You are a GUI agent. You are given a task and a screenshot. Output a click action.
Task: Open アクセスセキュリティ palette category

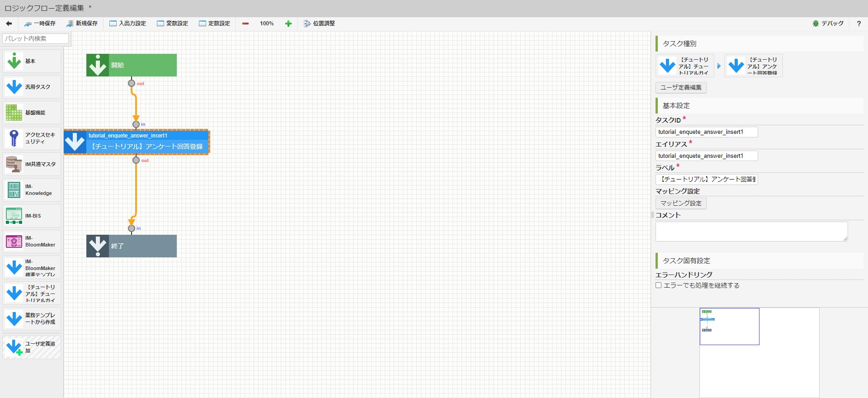click(32, 138)
